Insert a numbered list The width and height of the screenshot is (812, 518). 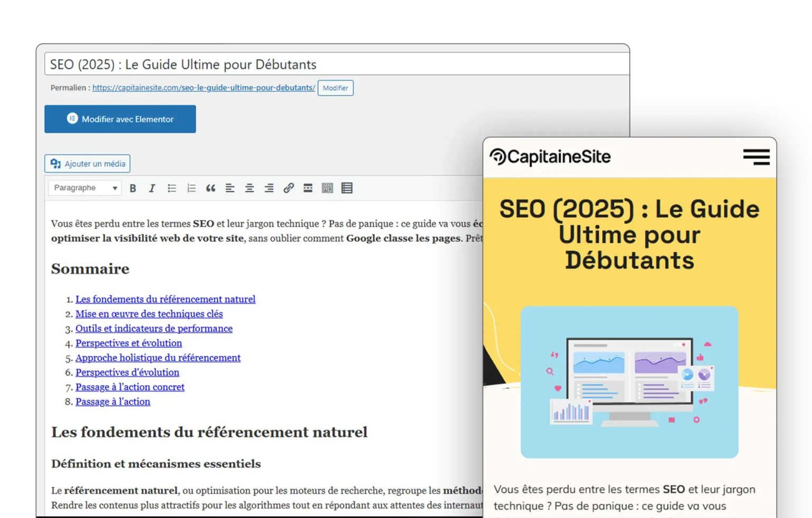191,188
